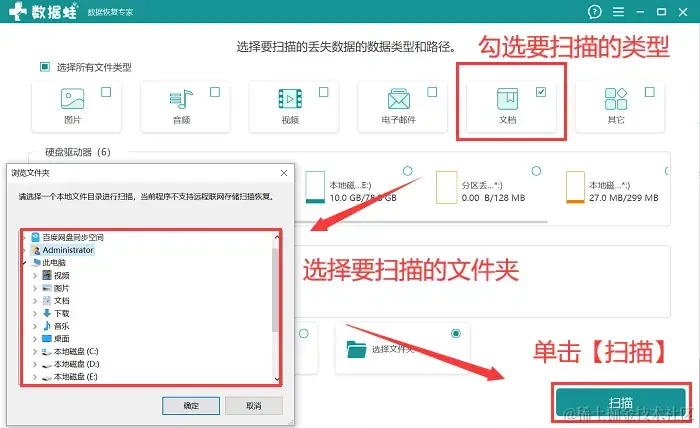Click the local disk E: drive icon
The height and width of the screenshot is (428, 700).
pos(315,187)
